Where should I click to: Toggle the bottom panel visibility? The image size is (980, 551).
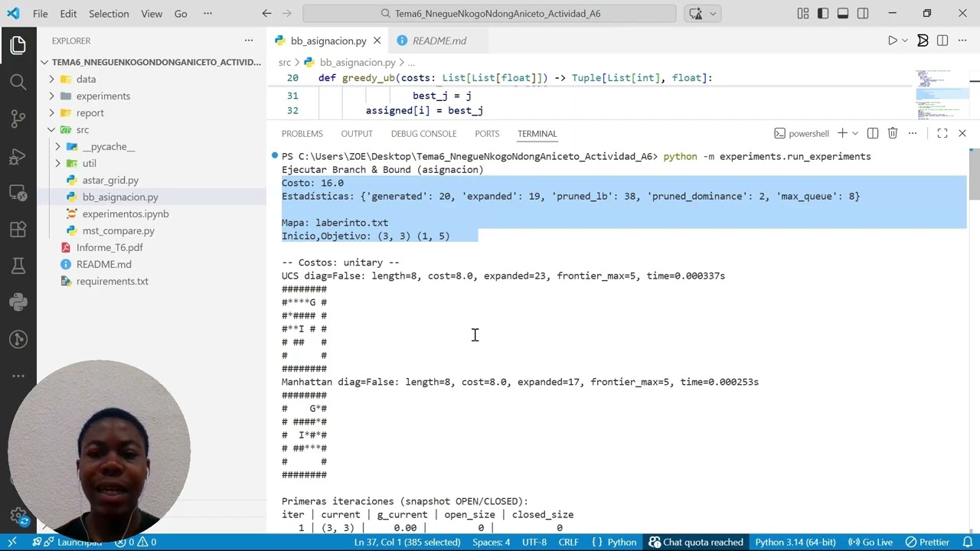[x=843, y=13]
